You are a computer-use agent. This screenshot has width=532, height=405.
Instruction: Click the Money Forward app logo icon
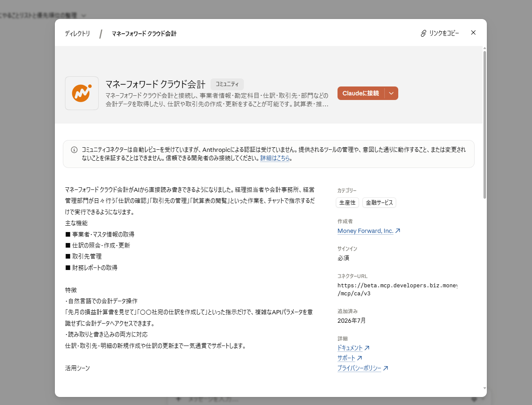click(x=82, y=93)
